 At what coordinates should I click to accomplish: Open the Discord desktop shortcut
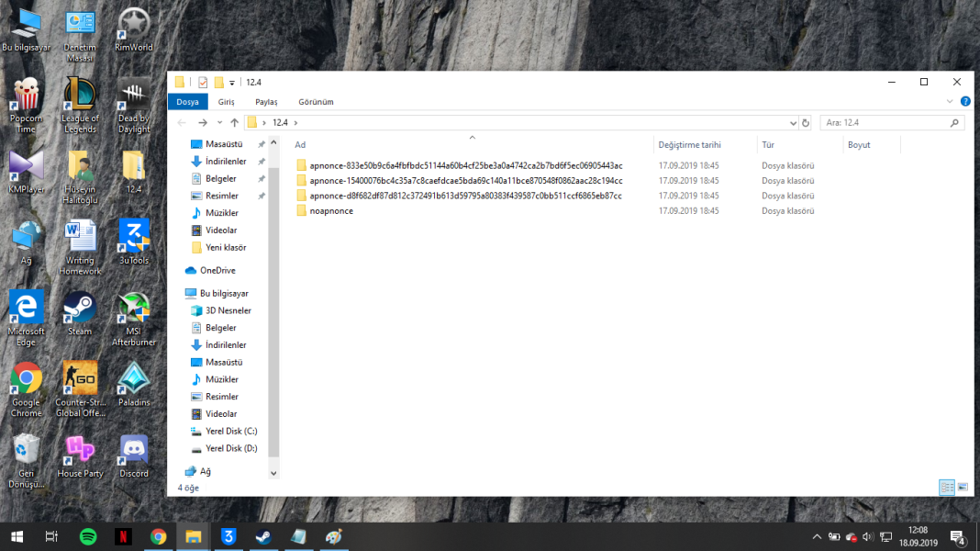pyautogui.click(x=134, y=455)
